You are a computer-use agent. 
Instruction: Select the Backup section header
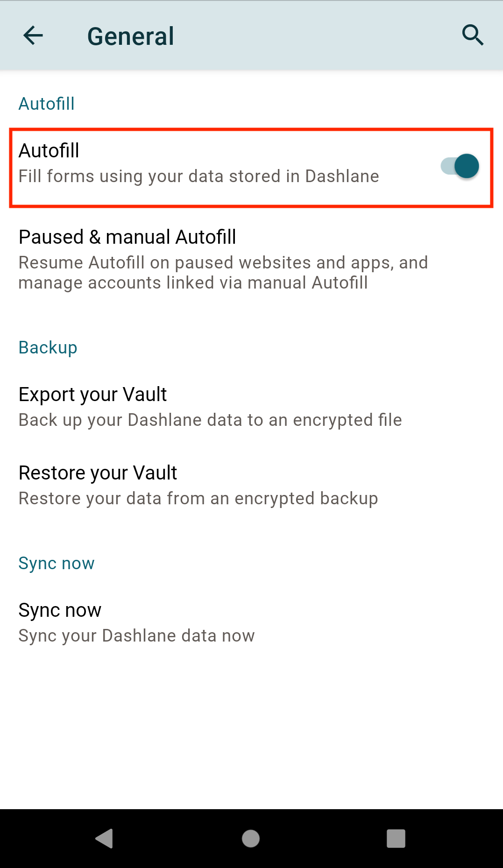48,347
